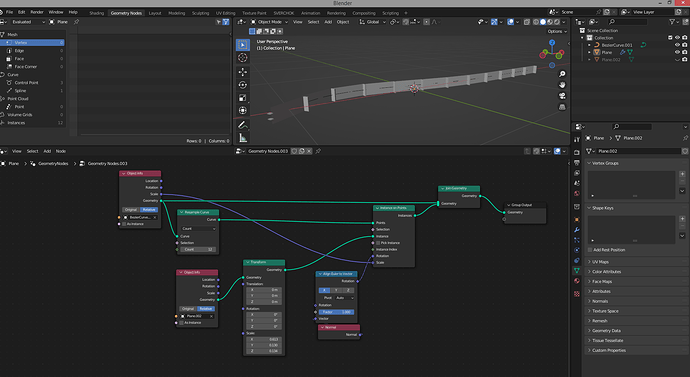690x377 pixels.
Task: Toggle X-ray display in viewport header
Action: coord(526,22)
